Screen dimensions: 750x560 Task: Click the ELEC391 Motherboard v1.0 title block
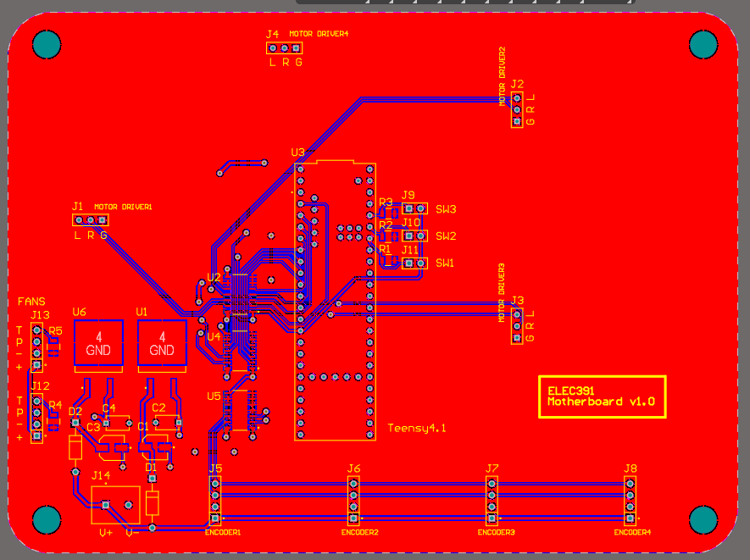(604, 397)
